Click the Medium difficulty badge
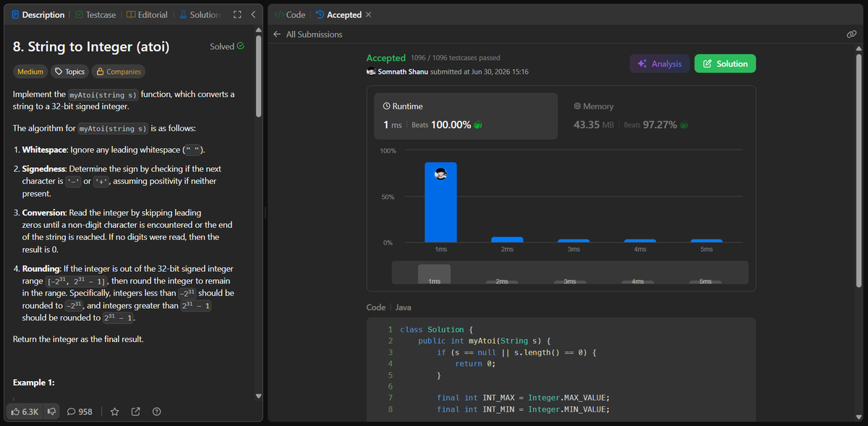 coord(30,72)
